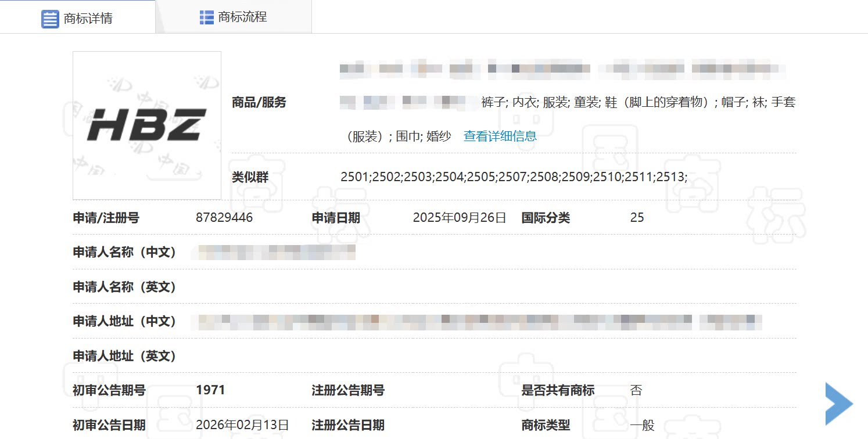
Task: Click the 商标流程 grid icon
Action: (206, 17)
